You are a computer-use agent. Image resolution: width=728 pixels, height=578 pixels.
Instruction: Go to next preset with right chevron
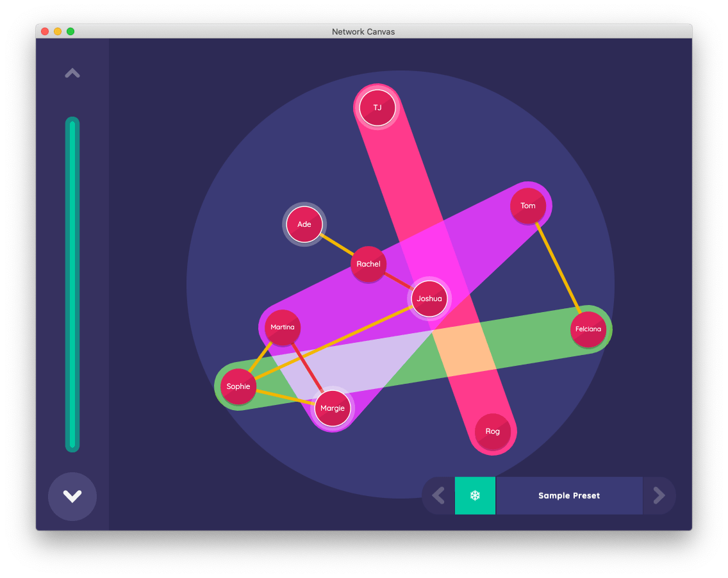coord(659,495)
